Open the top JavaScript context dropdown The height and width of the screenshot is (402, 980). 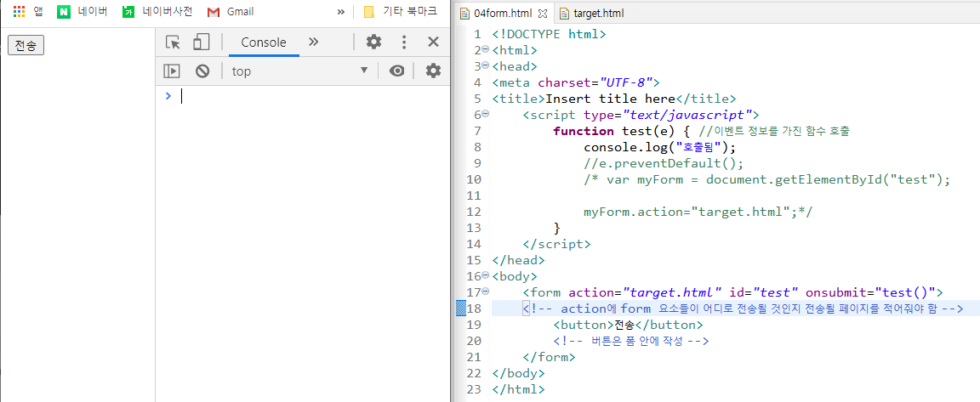(x=300, y=71)
